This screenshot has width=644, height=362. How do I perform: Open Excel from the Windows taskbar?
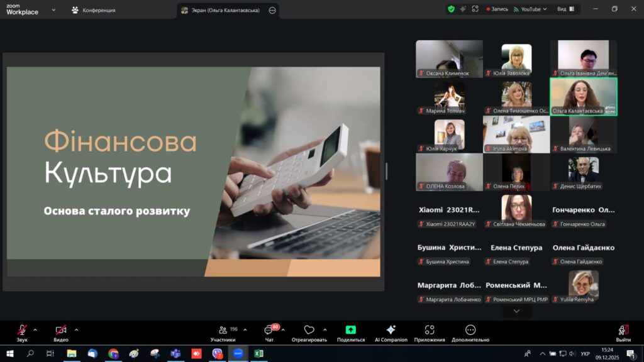click(x=258, y=354)
